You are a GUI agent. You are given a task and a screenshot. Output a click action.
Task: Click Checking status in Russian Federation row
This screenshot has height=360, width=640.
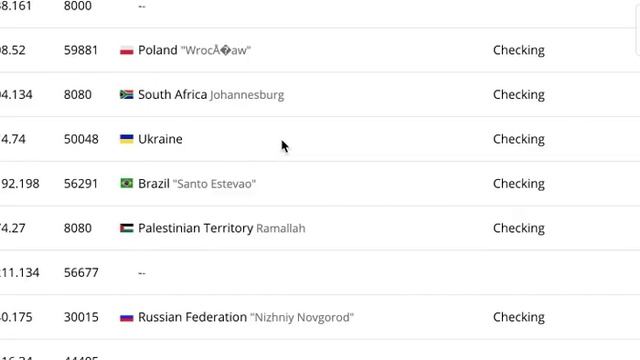tap(519, 317)
